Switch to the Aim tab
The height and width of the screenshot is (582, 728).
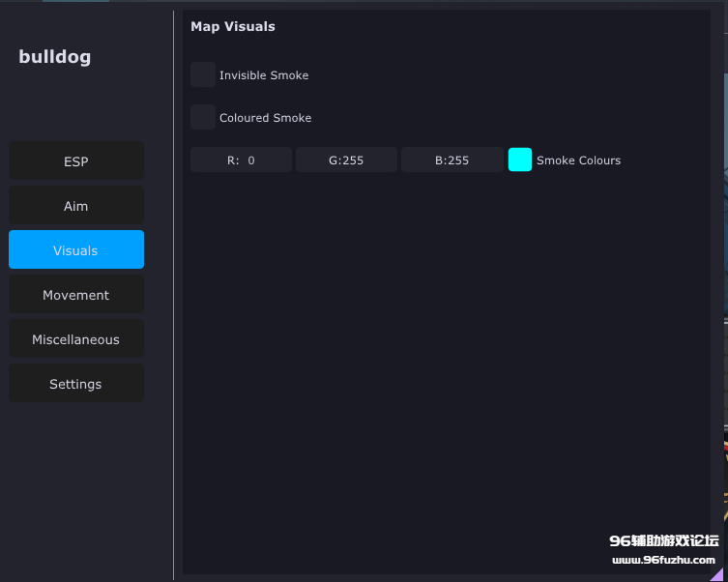click(x=76, y=206)
